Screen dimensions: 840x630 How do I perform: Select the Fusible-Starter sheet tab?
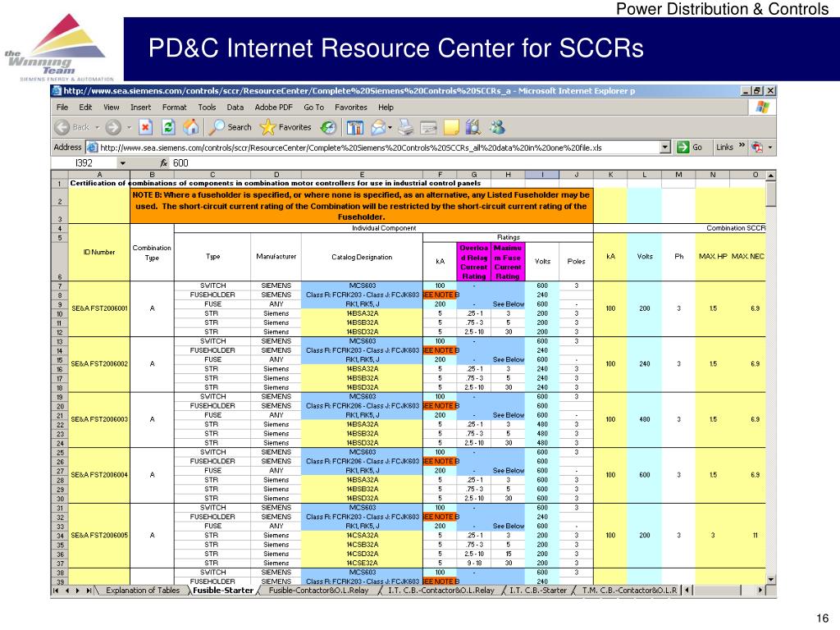(x=223, y=591)
